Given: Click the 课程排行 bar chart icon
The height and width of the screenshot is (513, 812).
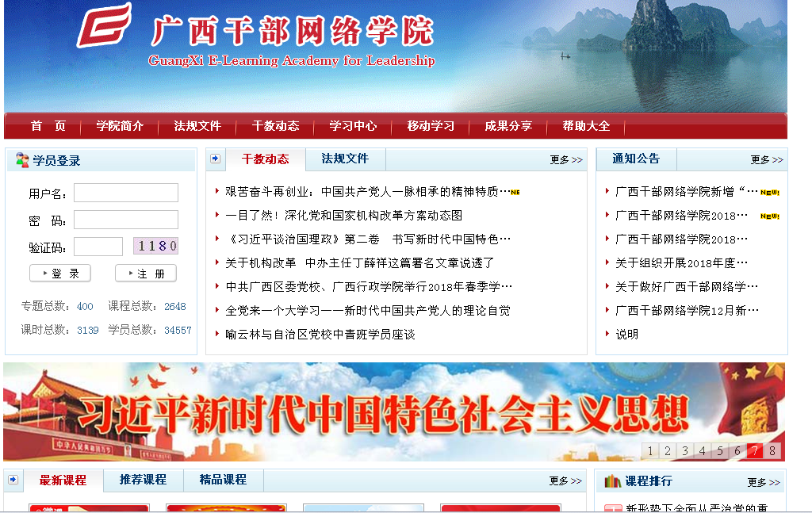Looking at the screenshot, I should (612, 481).
